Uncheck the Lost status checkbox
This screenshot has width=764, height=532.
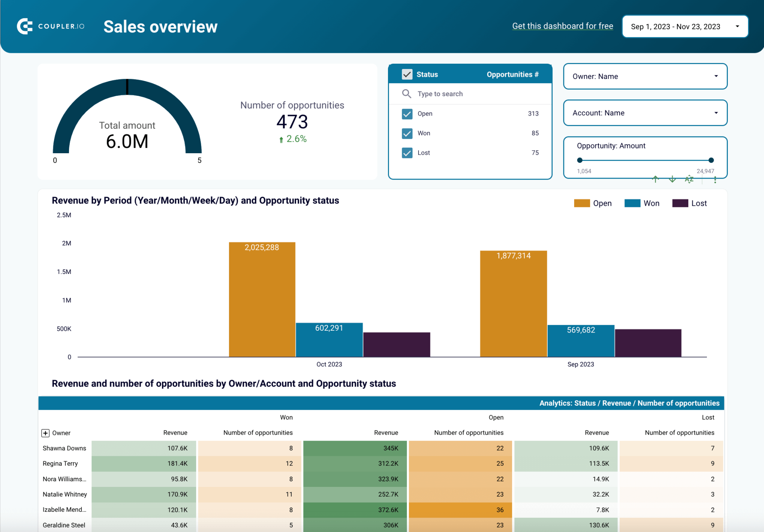[407, 153]
